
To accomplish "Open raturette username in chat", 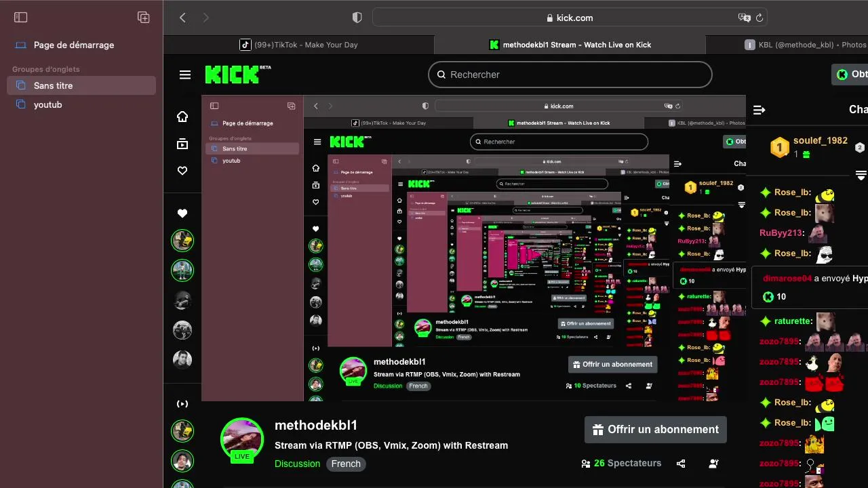I will tap(793, 321).
